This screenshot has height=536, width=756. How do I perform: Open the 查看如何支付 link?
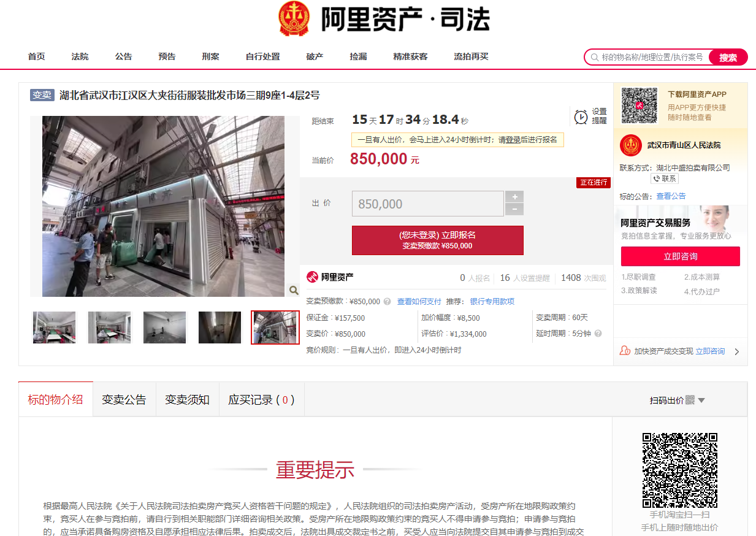click(419, 302)
